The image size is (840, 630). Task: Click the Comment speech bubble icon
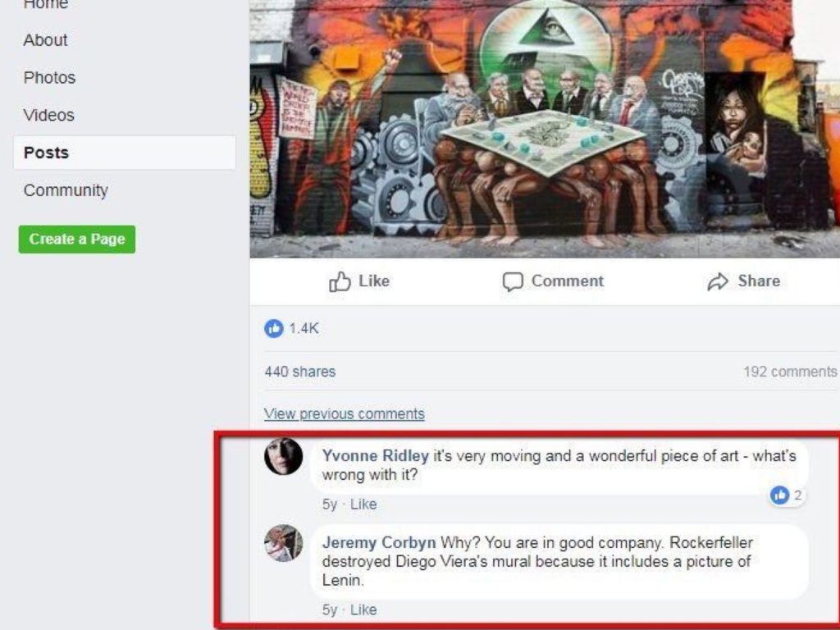point(512,281)
